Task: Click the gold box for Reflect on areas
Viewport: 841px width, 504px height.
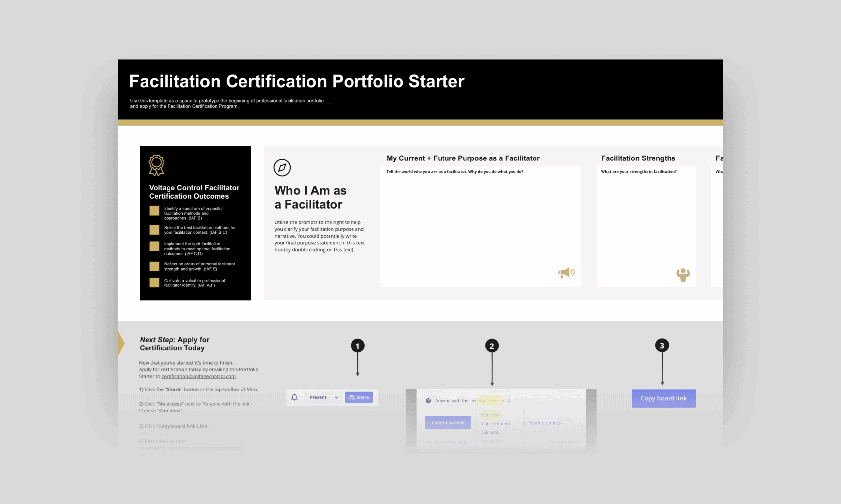Action: (154, 266)
